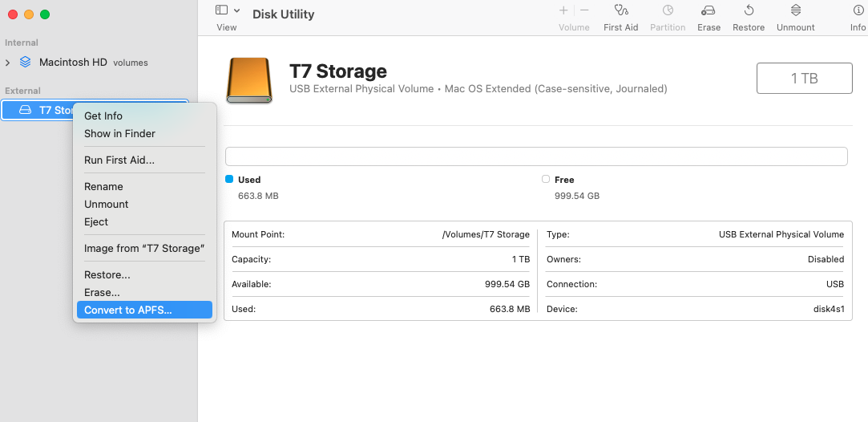
Task: Choose Image from "T7 Storage" item
Action: coord(144,249)
